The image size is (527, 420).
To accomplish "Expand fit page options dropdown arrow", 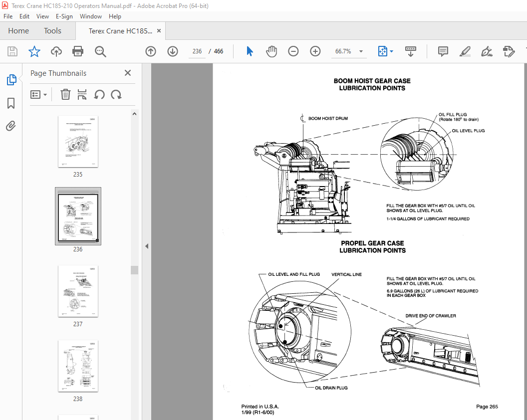I will 392,51.
